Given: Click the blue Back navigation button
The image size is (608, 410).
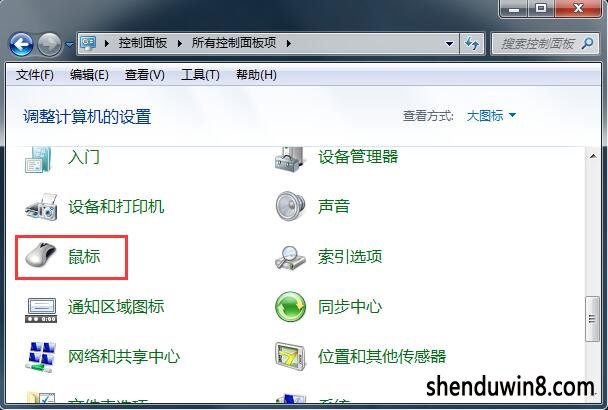Looking at the screenshot, I should [21, 44].
